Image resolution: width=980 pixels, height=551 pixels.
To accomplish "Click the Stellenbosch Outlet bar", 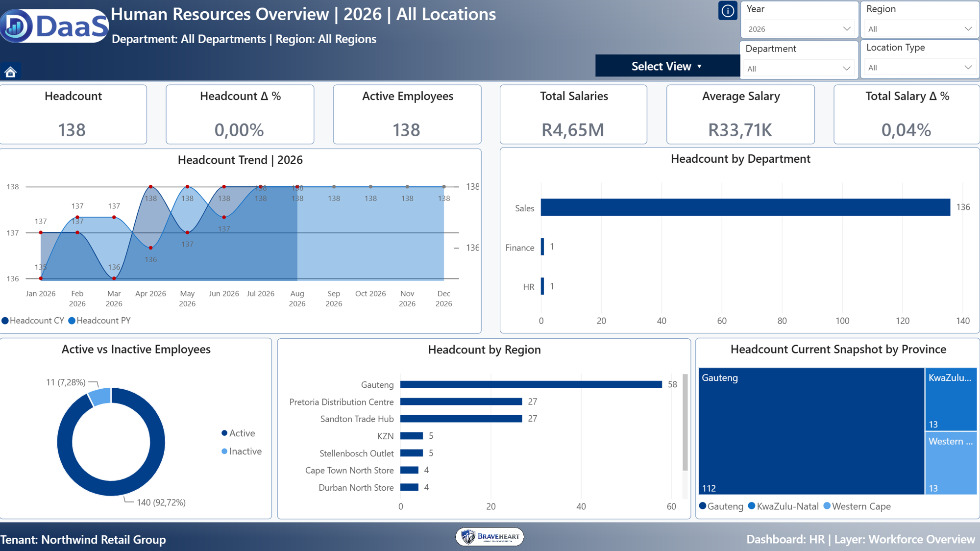I will pos(412,453).
